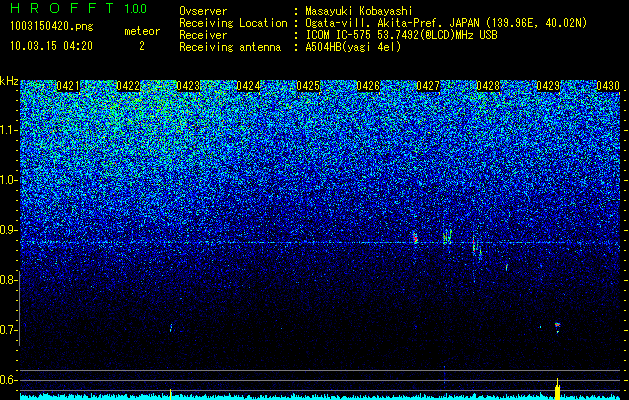Click the 0424 time marker

point(248,86)
